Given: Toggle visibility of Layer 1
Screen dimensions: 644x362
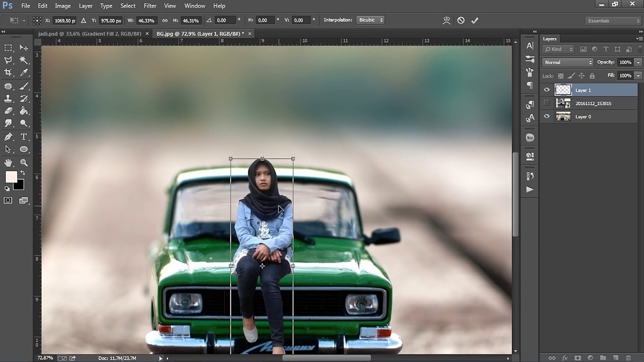Looking at the screenshot, I should tap(547, 90).
